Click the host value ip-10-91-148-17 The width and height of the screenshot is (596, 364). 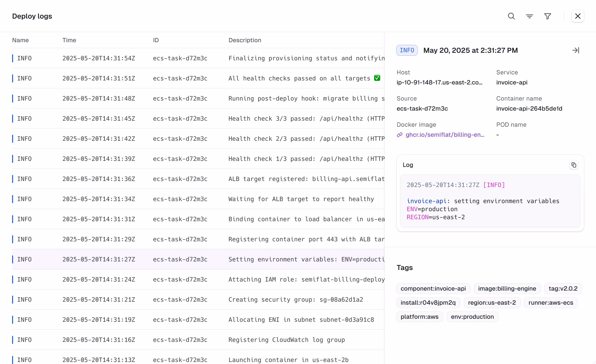(x=439, y=82)
